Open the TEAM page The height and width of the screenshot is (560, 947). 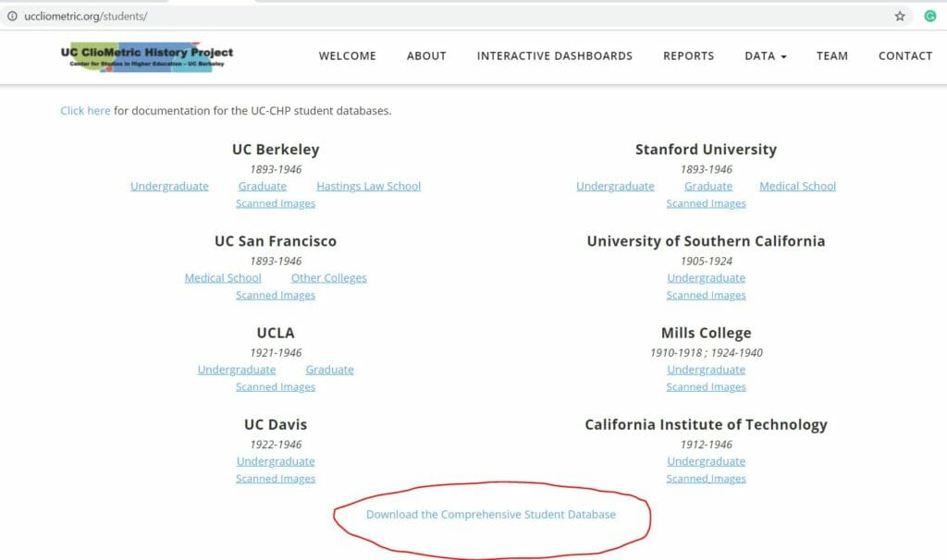coord(831,56)
